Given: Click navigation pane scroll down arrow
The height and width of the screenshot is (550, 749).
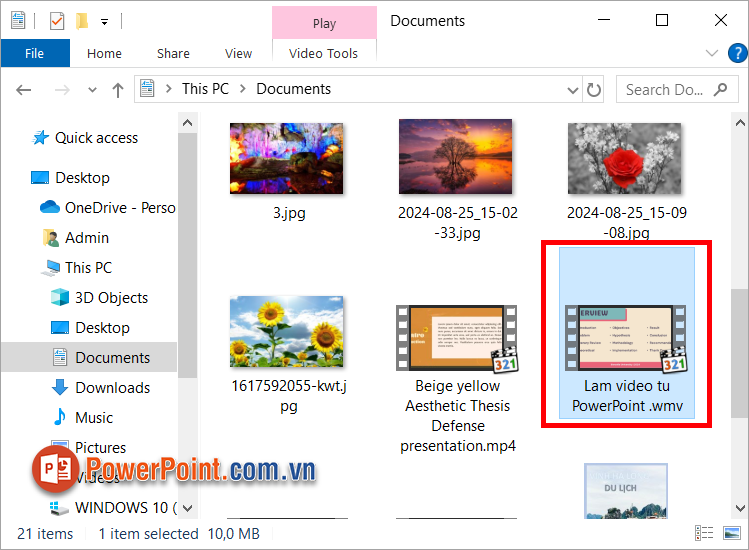Looking at the screenshot, I should tap(188, 508).
